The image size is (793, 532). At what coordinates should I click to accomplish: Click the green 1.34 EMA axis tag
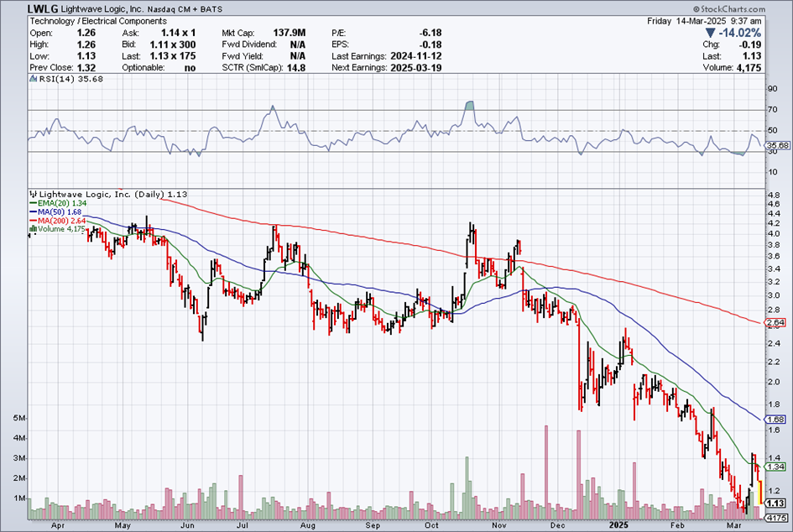click(776, 467)
